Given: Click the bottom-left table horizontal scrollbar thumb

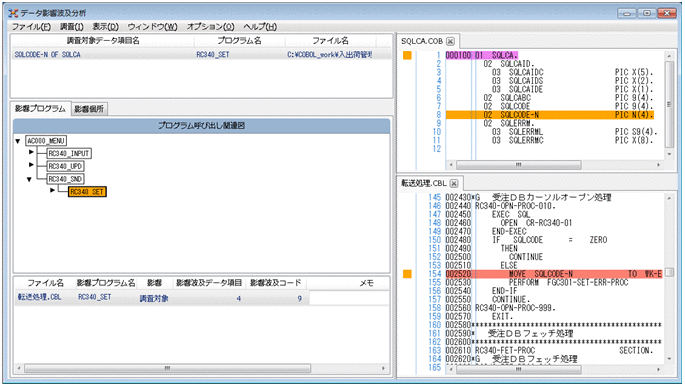Looking at the screenshot, I should click(167, 368).
